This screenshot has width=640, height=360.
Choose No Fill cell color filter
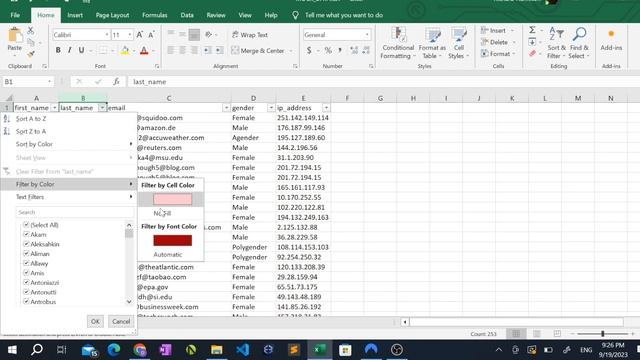pos(162,213)
